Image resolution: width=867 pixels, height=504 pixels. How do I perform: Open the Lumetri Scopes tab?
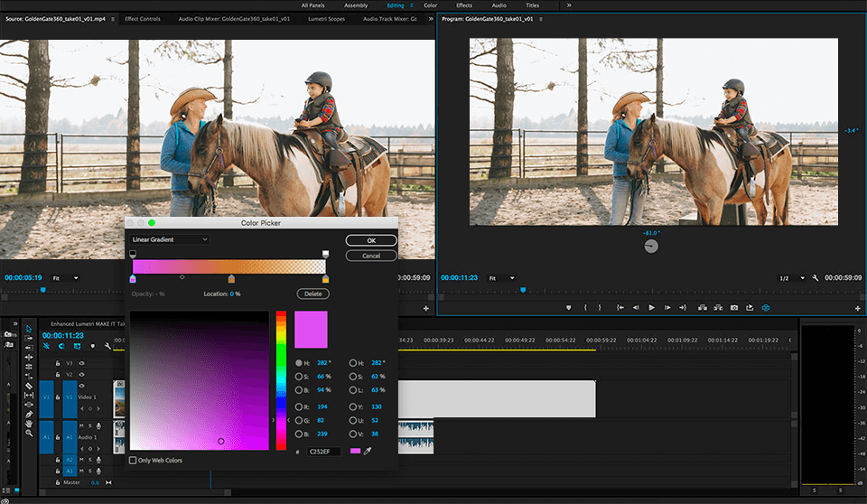(326, 19)
